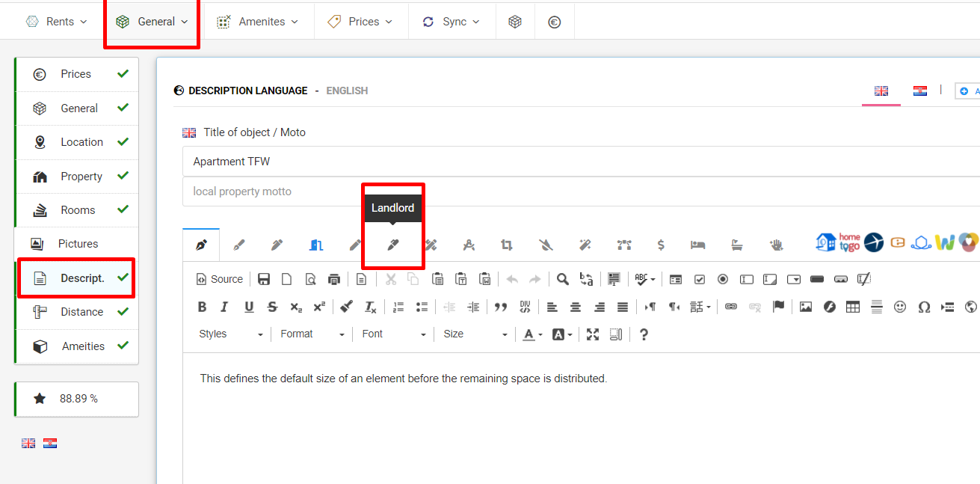Image resolution: width=980 pixels, height=484 pixels.
Task: Toggle Italic formatting
Action: pos(224,307)
